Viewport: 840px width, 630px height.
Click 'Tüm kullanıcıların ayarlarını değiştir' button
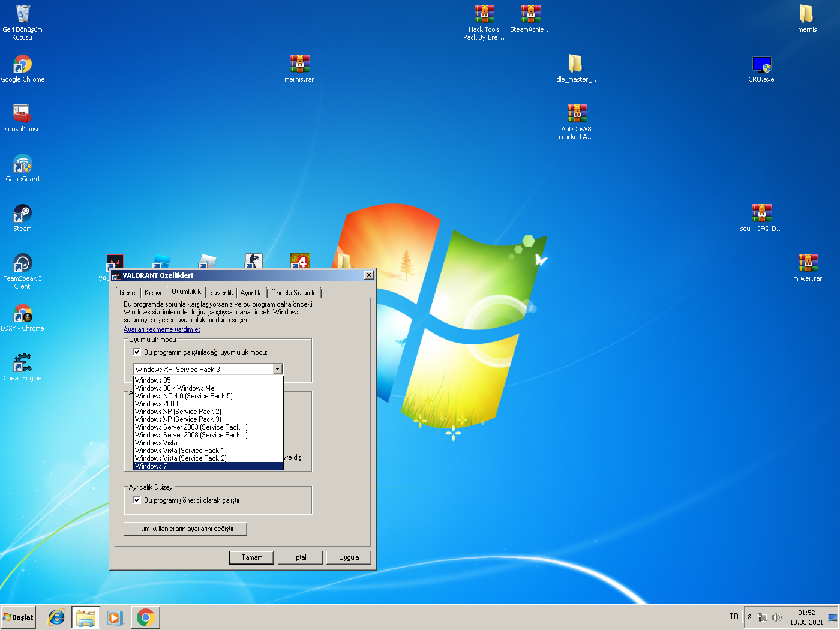pyautogui.click(x=185, y=529)
